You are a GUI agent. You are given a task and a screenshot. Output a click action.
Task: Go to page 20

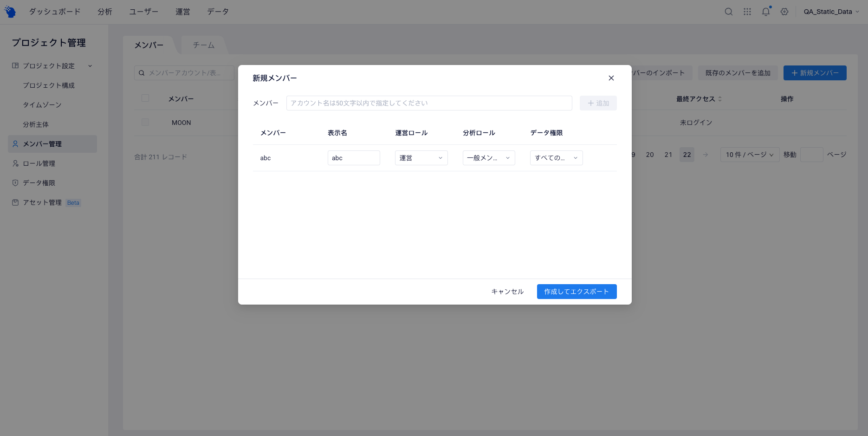tap(650, 155)
